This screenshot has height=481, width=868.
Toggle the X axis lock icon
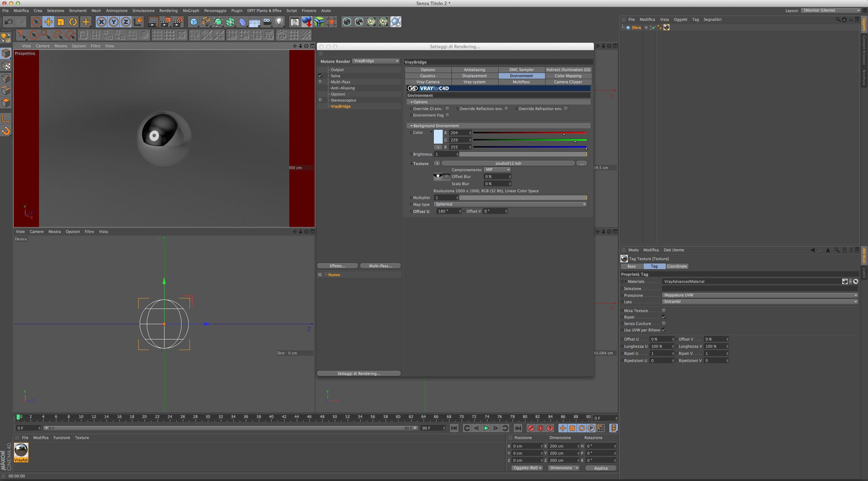[101, 22]
